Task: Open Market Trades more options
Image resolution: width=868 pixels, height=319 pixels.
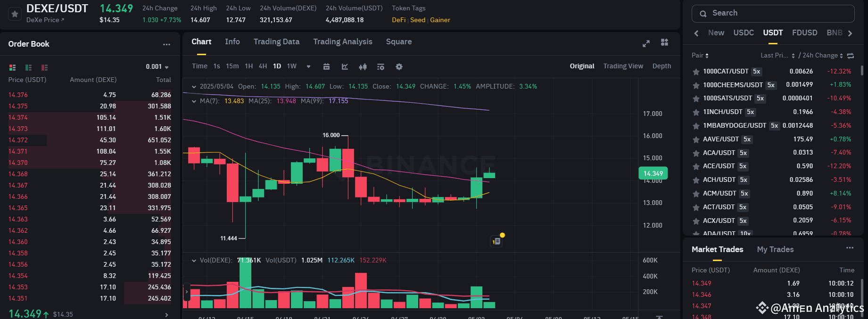Action: click(850, 248)
